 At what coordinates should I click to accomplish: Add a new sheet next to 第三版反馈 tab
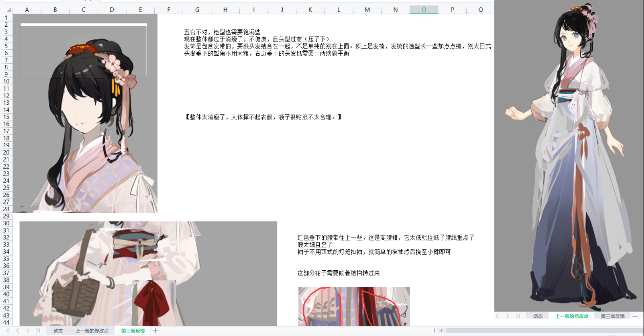coord(155,331)
